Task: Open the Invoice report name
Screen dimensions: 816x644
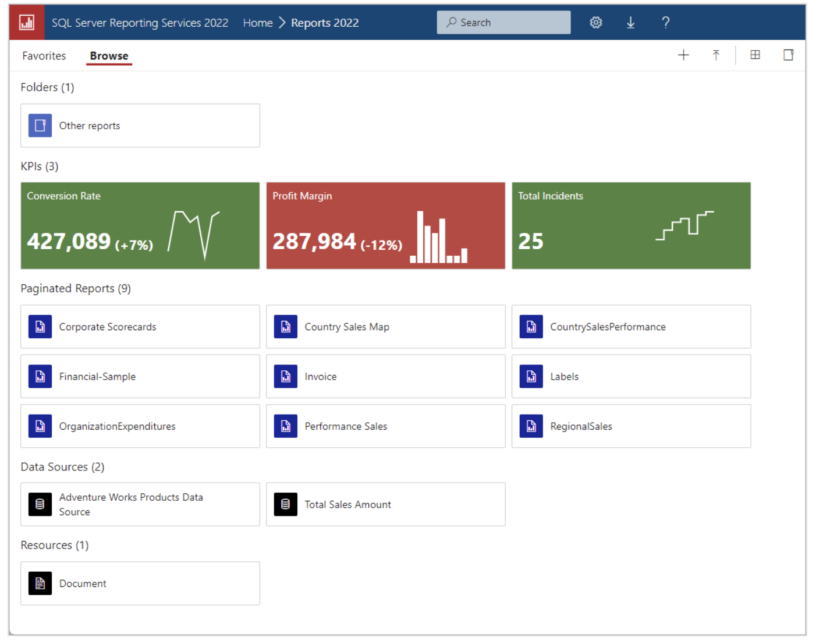Action: click(321, 377)
